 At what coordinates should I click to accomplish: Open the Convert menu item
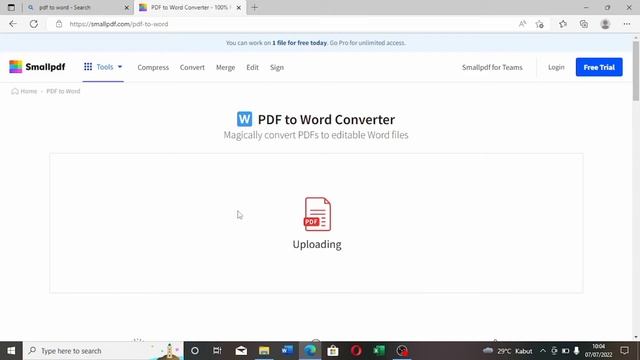tap(192, 67)
